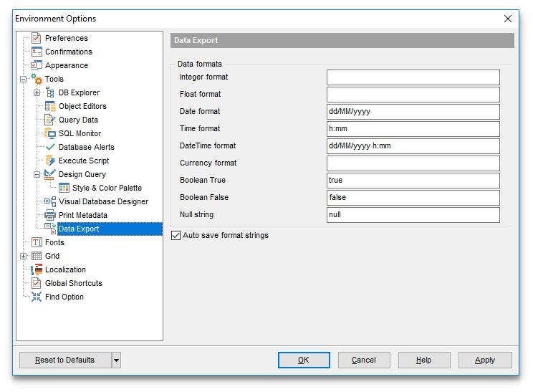Collapse the Tools tree node

[24, 79]
